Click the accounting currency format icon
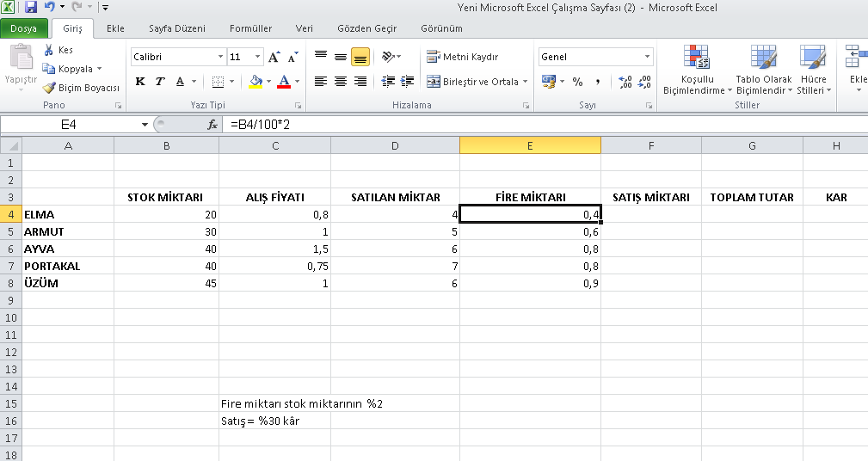 548,82
